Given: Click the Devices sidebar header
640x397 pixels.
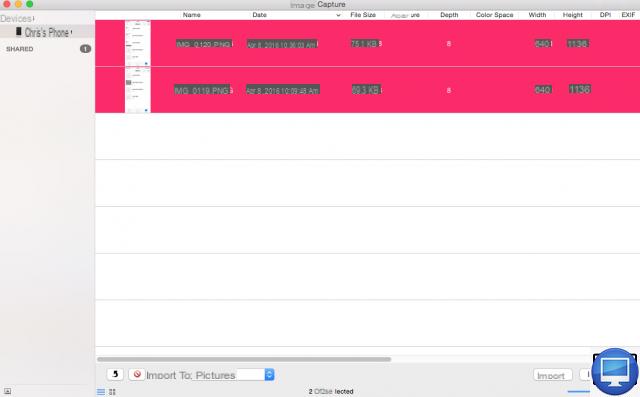Looking at the screenshot, I should pyautogui.click(x=17, y=19).
